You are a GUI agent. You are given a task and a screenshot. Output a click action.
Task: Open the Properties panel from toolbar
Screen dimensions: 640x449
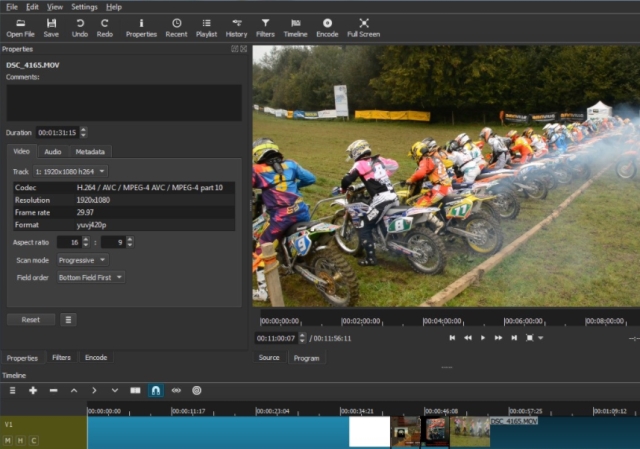pyautogui.click(x=141, y=28)
